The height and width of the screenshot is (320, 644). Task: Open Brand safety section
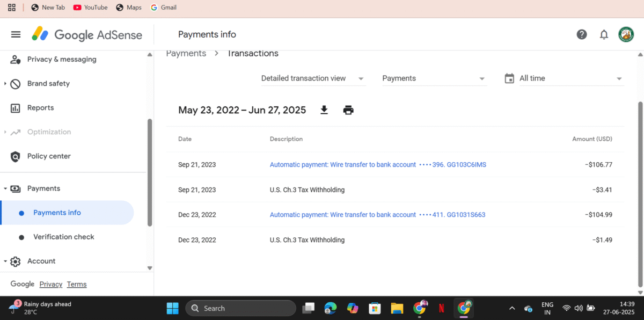click(48, 83)
